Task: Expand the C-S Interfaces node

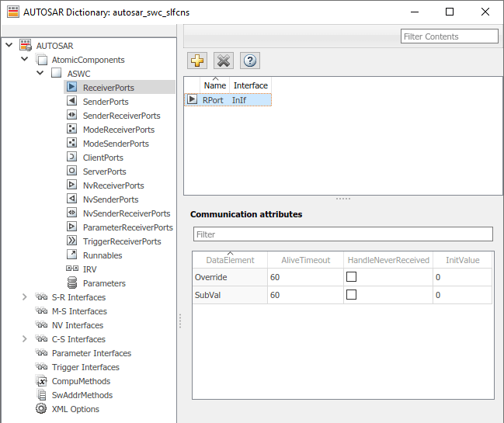Action: [24, 339]
